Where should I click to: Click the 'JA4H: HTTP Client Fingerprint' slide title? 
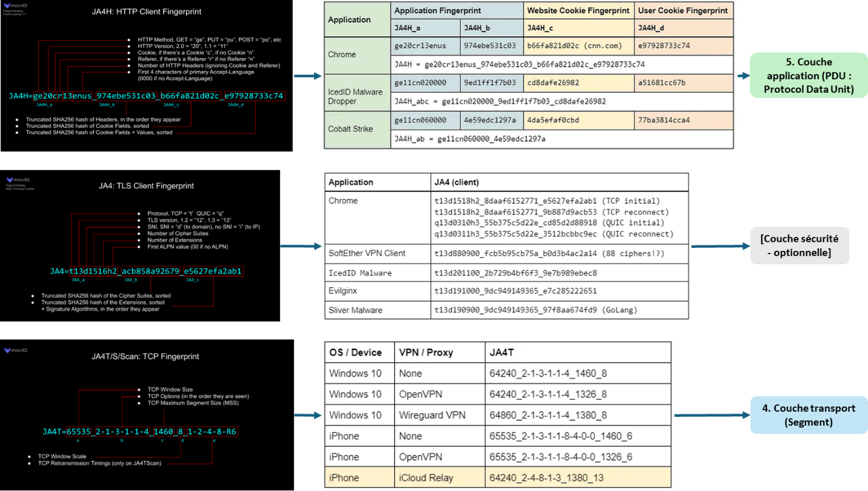pos(147,12)
